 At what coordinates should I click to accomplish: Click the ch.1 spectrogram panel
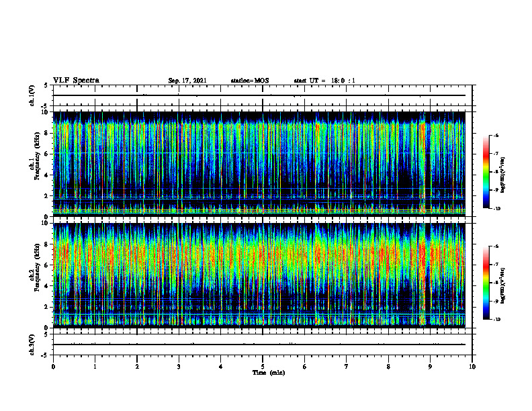[x=259, y=164]
